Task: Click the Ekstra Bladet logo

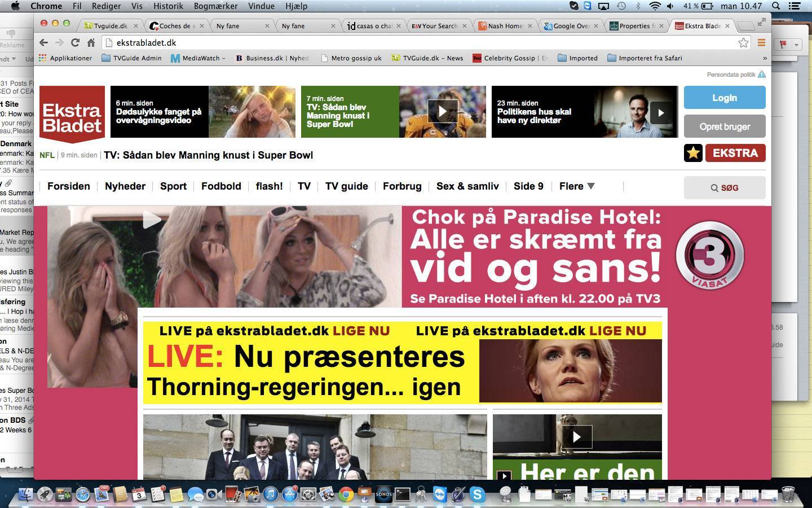Action: click(x=72, y=113)
